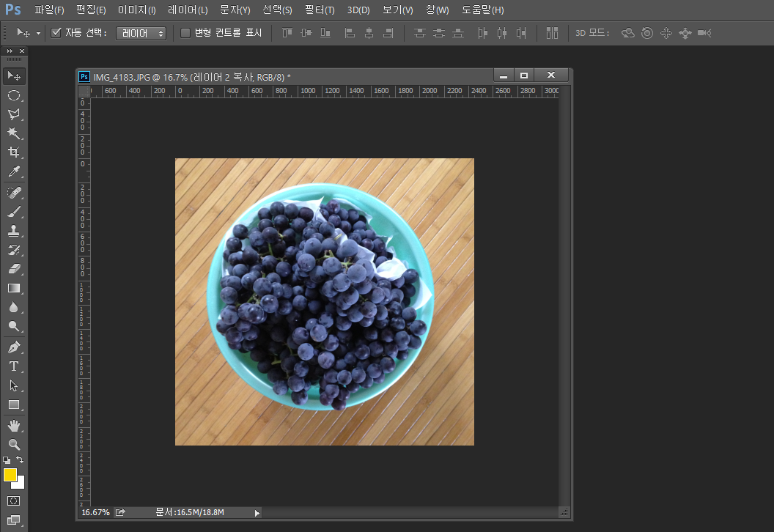774x532 pixels.
Task: Toggle Quick Mask mode icon
Action: tap(13, 500)
